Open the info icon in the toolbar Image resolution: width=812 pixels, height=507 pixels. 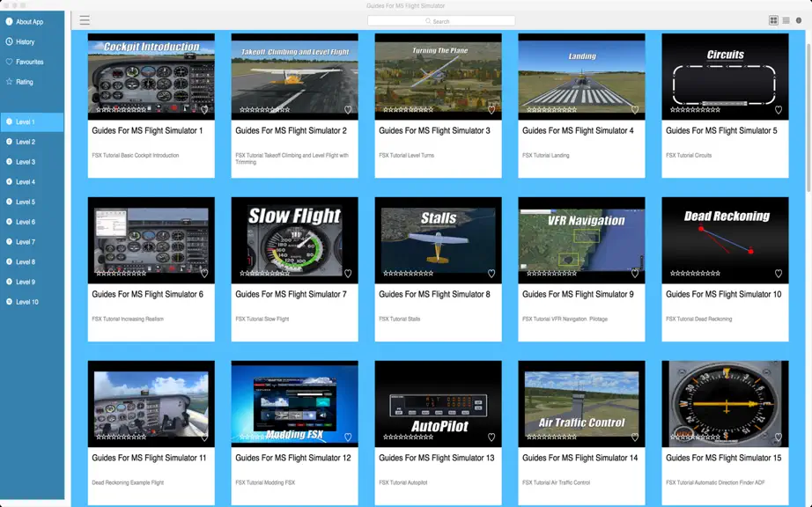pyautogui.click(x=799, y=20)
